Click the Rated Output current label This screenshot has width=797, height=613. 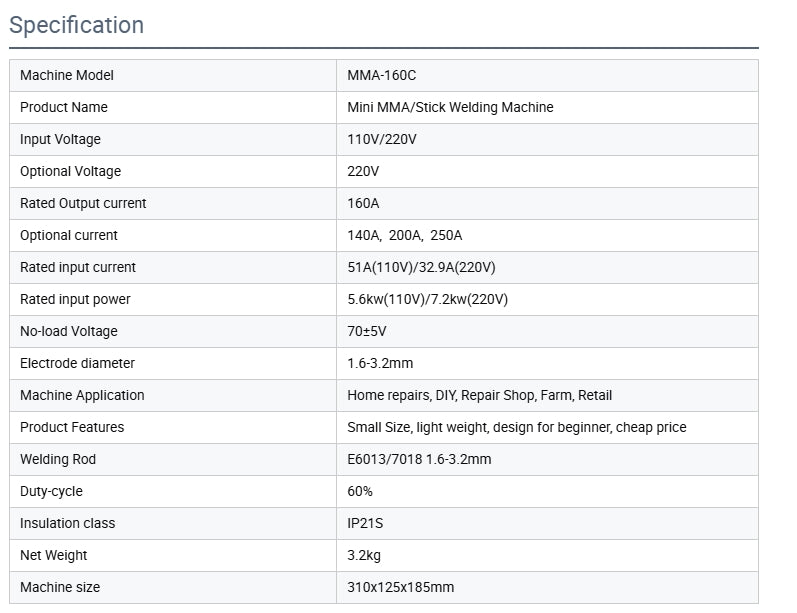83,203
